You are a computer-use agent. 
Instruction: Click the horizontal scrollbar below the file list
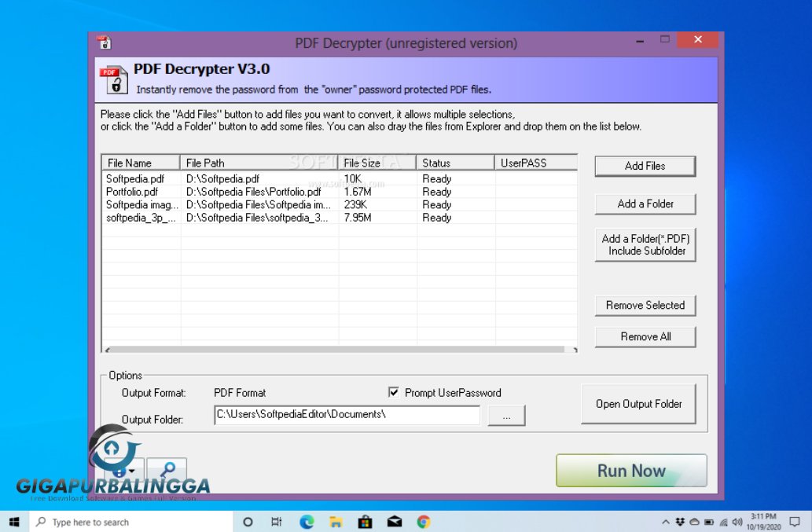click(338, 348)
